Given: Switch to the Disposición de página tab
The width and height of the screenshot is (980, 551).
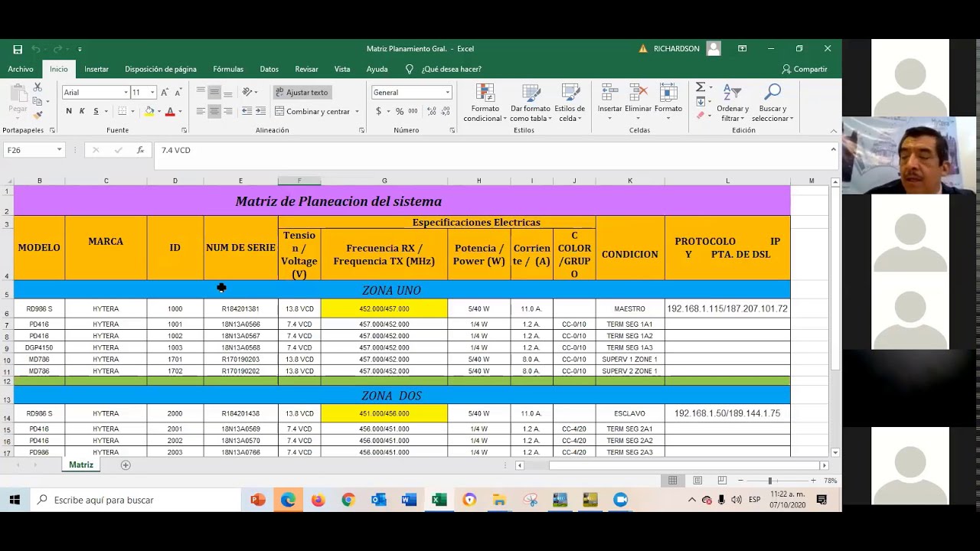Looking at the screenshot, I should tap(161, 69).
